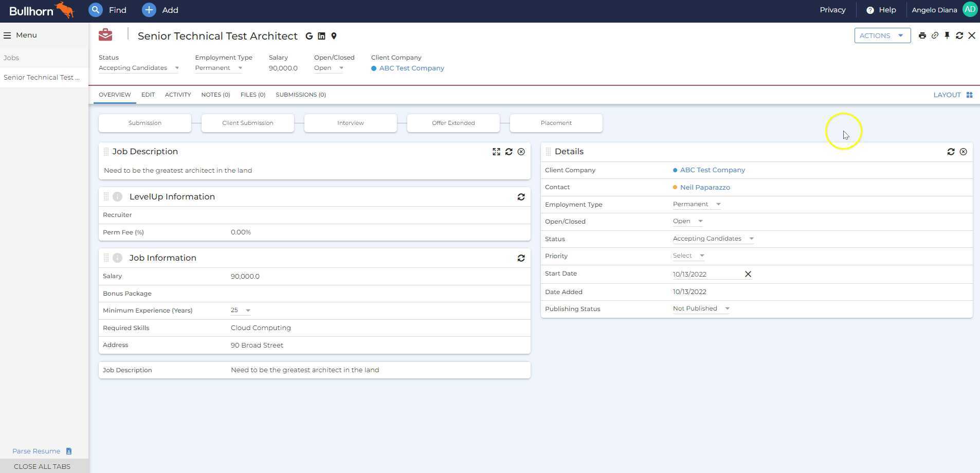Open Minimum Experience years dropdown
The width and height of the screenshot is (980, 473).
pos(240,311)
